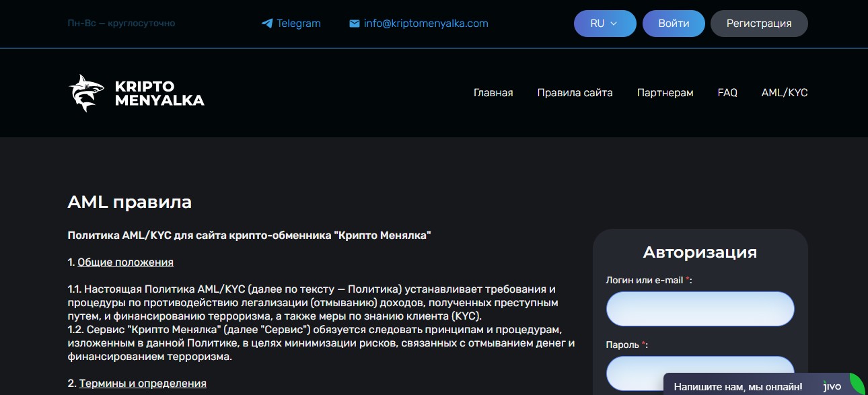Click the AML правила heading
The image size is (868, 395).
(x=130, y=202)
